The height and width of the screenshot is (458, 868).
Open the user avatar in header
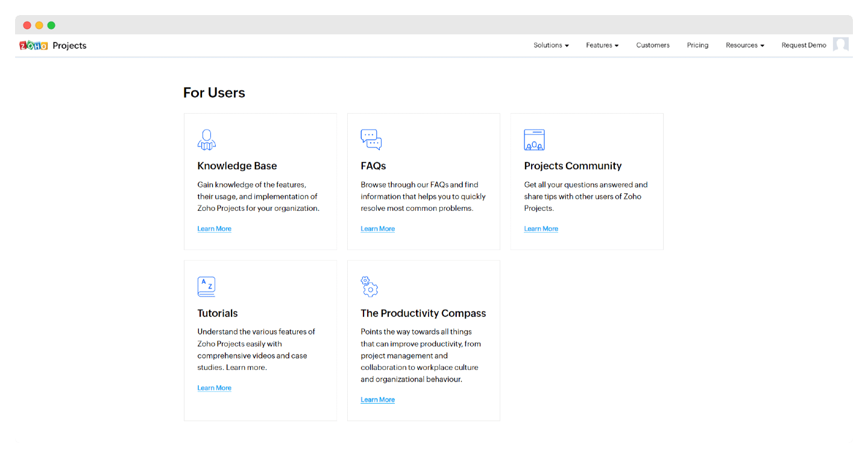pos(841,44)
